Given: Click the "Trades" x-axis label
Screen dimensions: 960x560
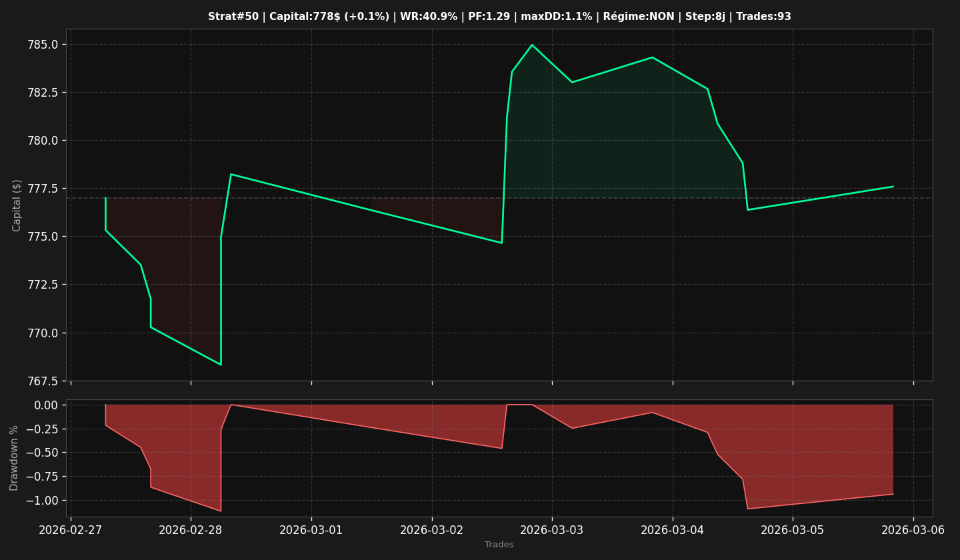Looking at the screenshot, I should pyautogui.click(x=499, y=545).
